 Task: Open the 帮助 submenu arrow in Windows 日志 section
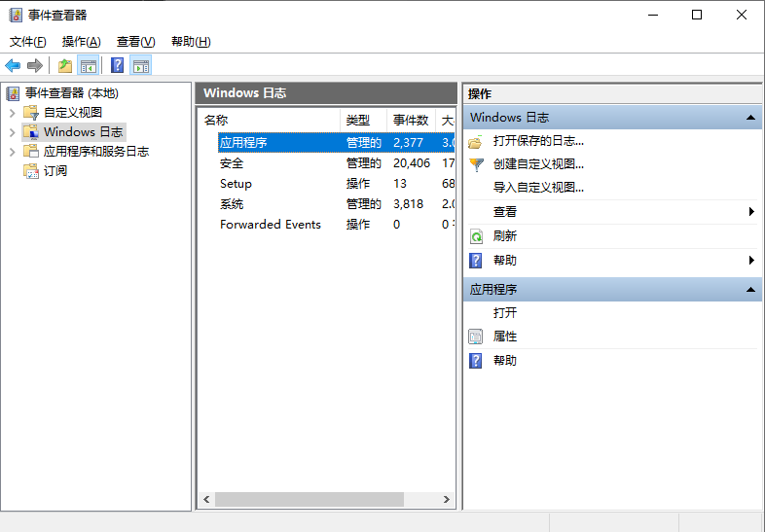(x=751, y=261)
